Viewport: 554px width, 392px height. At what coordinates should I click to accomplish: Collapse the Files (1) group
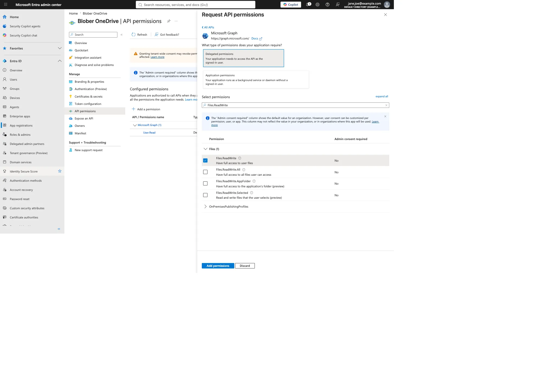pos(206,149)
